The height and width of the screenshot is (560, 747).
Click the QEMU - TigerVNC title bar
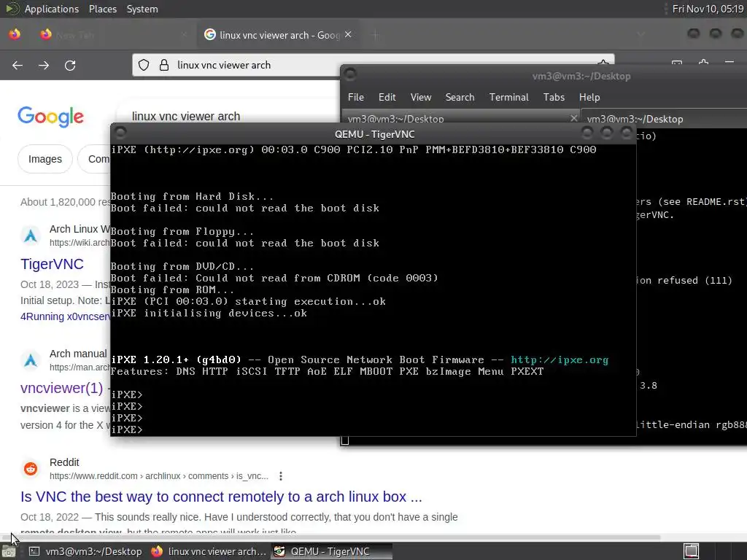pyautogui.click(x=374, y=134)
